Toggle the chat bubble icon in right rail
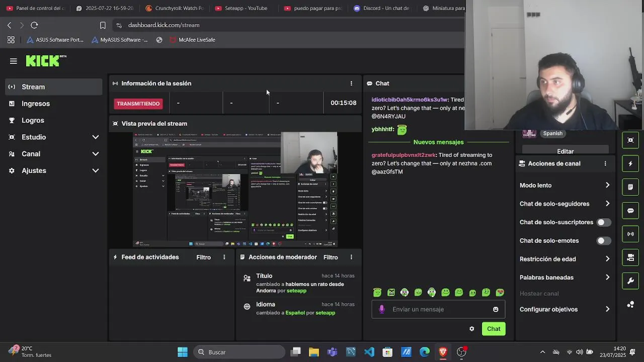Screen dimensions: 644x362 pos(630,211)
